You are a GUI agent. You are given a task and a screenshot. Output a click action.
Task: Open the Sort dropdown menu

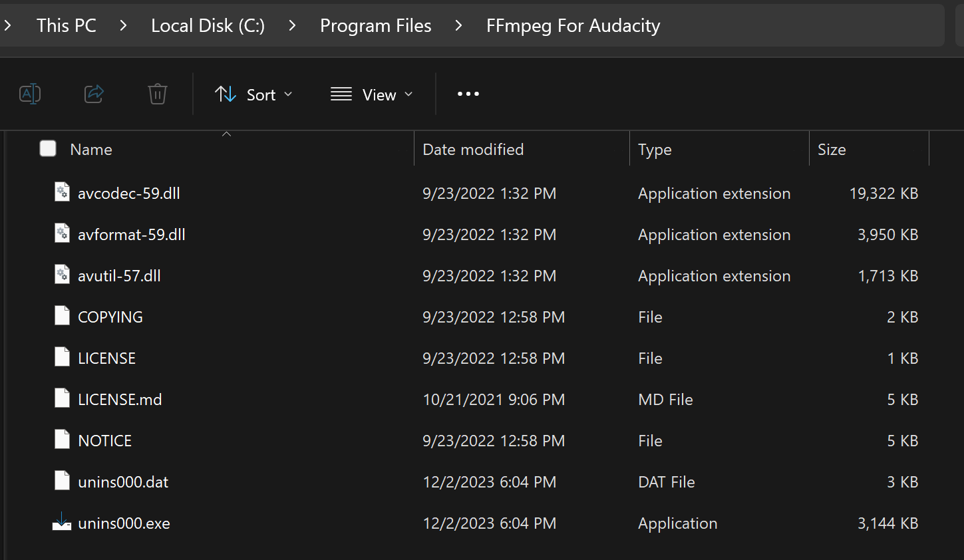[254, 94]
